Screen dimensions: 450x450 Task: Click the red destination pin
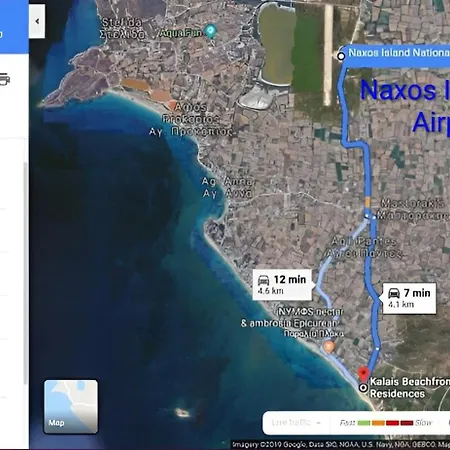363,373
